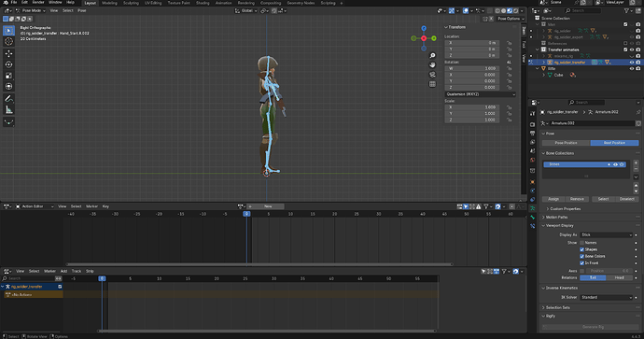Image resolution: width=644 pixels, height=339 pixels.
Task: Open the Bone Constraints properties tab
Action: pyautogui.click(x=533, y=226)
